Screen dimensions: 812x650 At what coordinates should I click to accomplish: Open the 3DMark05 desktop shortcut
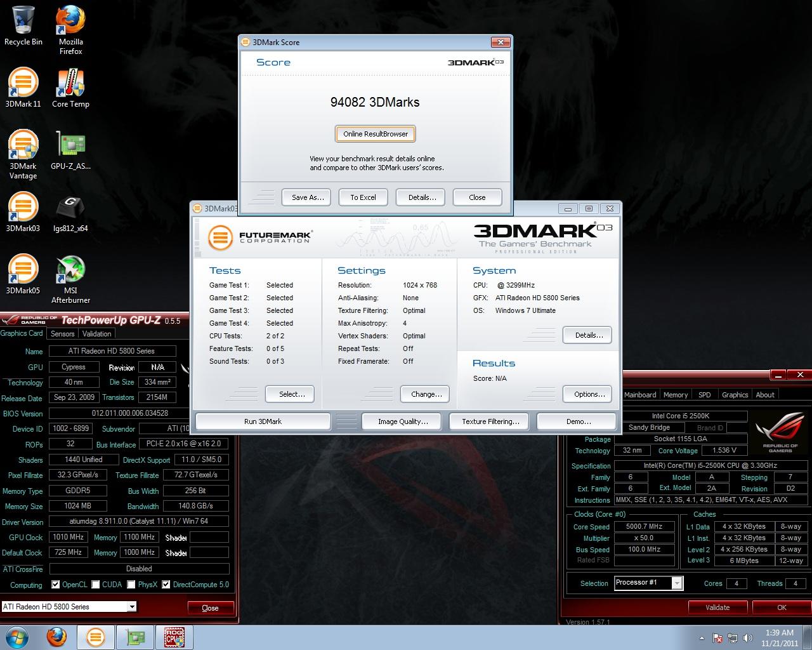pyautogui.click(x=23, y=274)
